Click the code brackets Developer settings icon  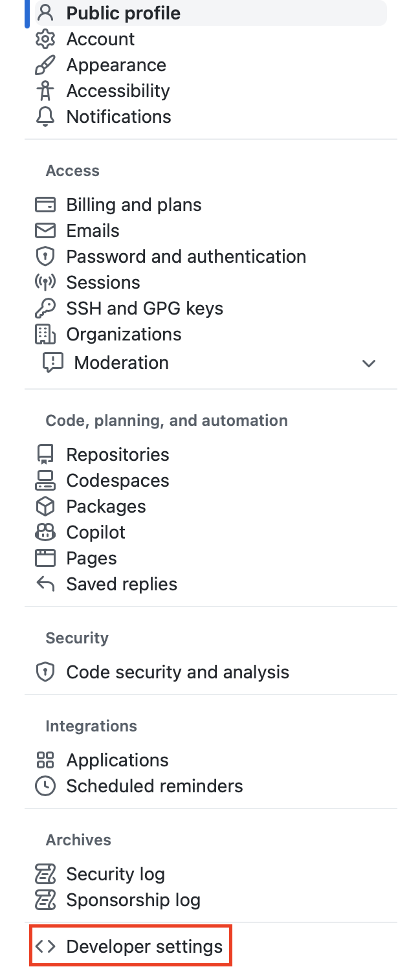click(45, 947)
